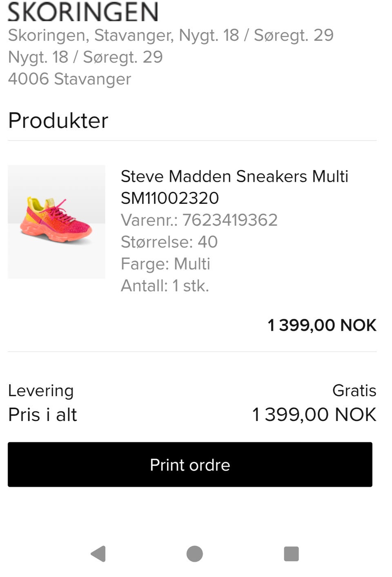Viewport: 392px width, 577px height.
Task: Tap the product price 1 399,00 NOK in bold
Action: [x=322, y=325]
